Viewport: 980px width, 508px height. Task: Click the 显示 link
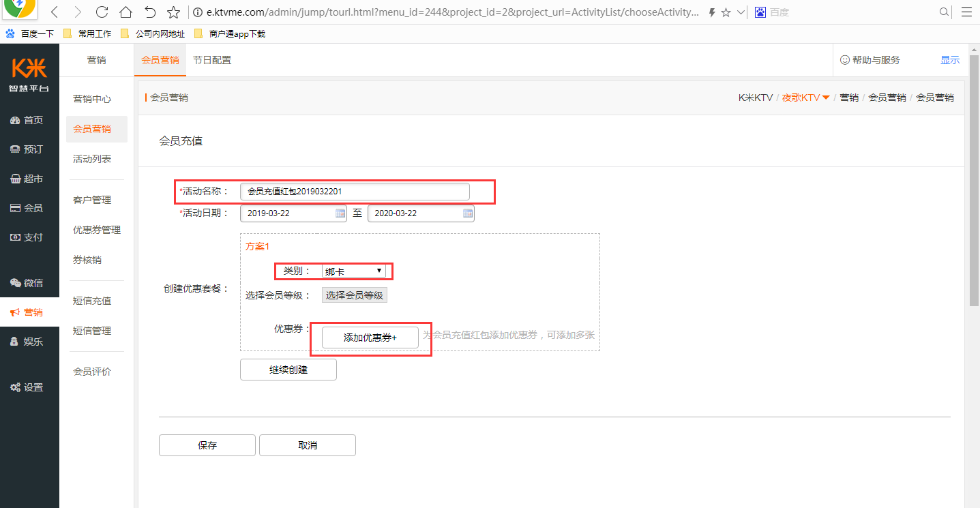950,60
